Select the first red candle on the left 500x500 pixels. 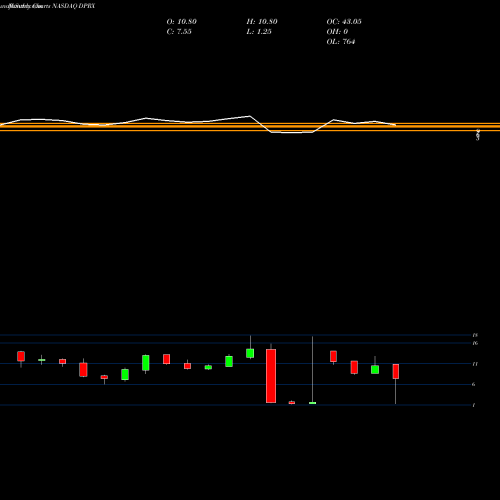pos(21,356)
